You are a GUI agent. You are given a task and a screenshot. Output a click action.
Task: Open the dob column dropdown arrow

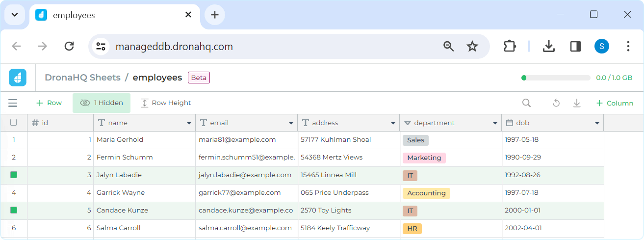pos(597,123)
